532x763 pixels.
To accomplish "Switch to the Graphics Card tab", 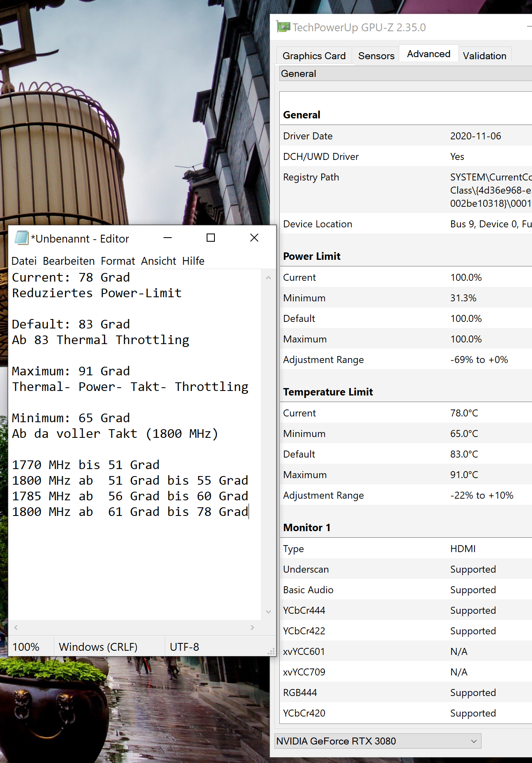I will tap(314, 56).
